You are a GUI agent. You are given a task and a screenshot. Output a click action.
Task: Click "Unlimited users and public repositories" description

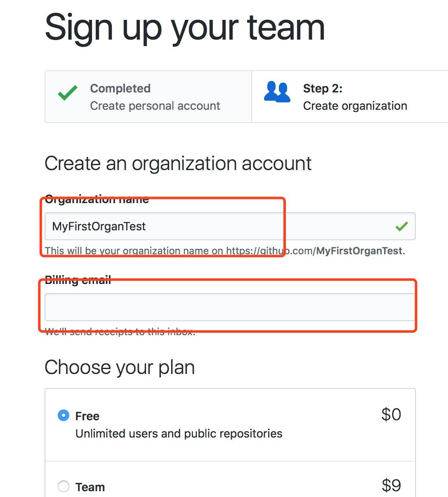pyautogui.click(x=179, y=433)
